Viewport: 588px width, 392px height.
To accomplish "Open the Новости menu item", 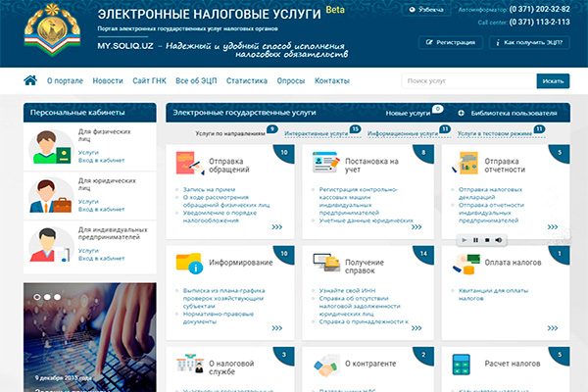I will coord(108,80).
